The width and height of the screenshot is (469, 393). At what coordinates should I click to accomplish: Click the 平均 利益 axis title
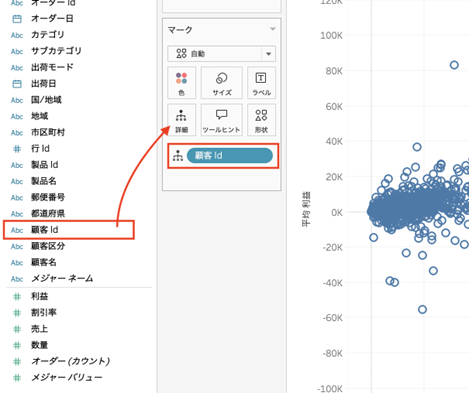(306, 209)
